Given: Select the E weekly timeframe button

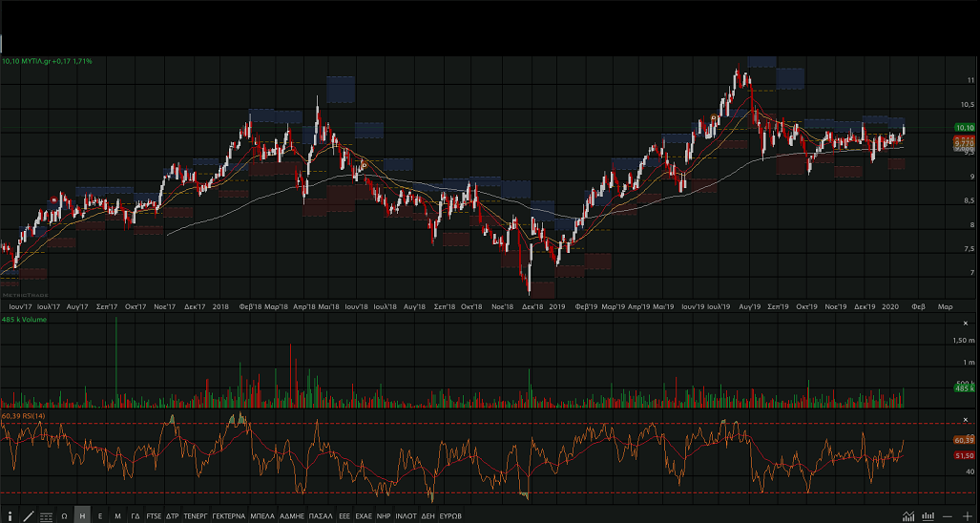Looking at the screenshot, I should (x=100, y=515).
